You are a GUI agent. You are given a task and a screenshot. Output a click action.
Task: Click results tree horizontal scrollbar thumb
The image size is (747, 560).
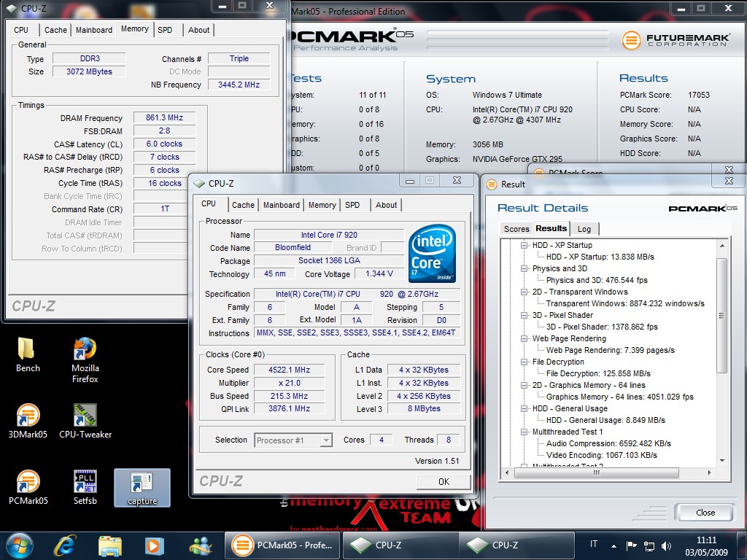point(596,472)
